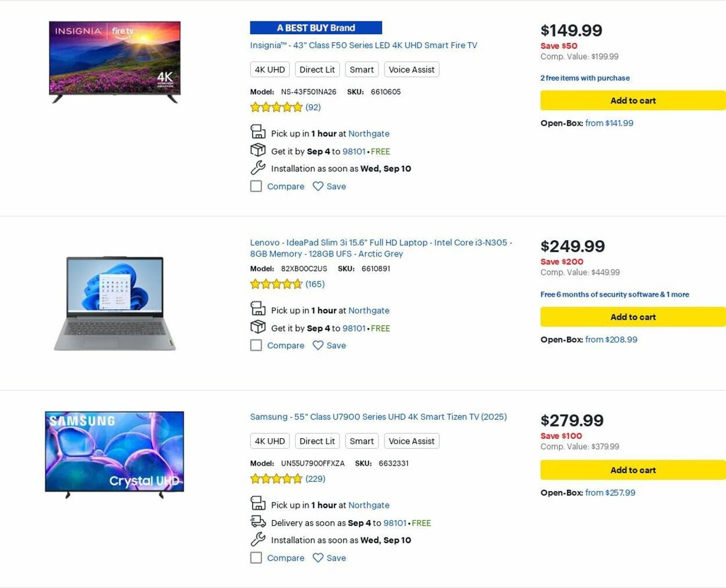Click star rating for Insignia TV
The image size is (726, 588).
[x=276, y=107]
